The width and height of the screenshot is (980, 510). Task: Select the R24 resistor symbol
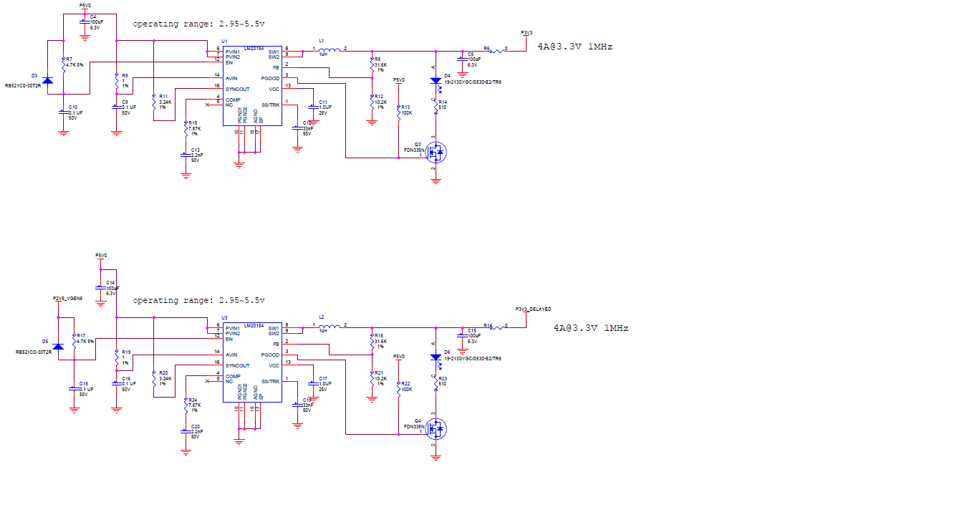pyautogui.click(x=186, y=406)
